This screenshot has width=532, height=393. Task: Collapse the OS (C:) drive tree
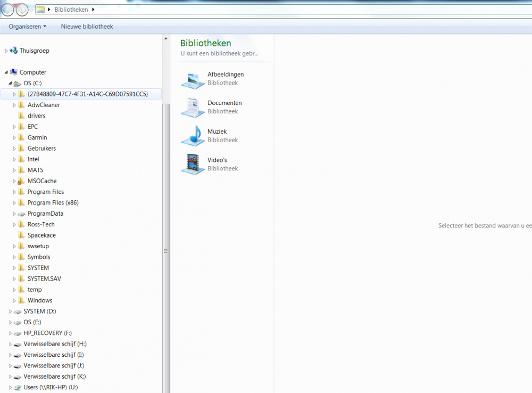click(10, 83)
